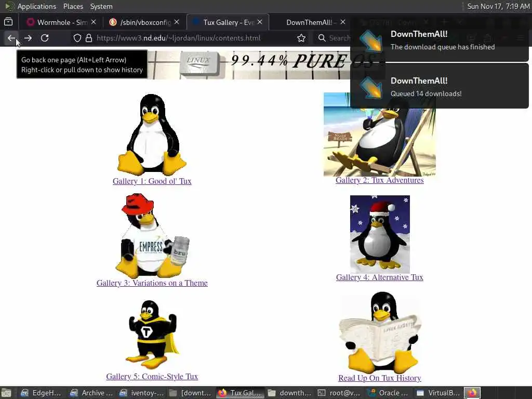Click the search magnifier icon
The height and width of the screenshot is (399, 532).
[322, 38]
